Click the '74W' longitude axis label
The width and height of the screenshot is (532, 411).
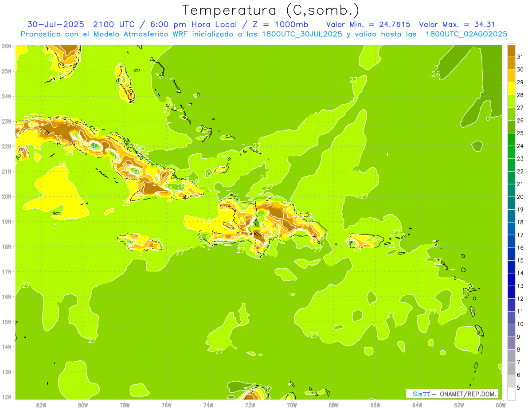coord(208,405)
